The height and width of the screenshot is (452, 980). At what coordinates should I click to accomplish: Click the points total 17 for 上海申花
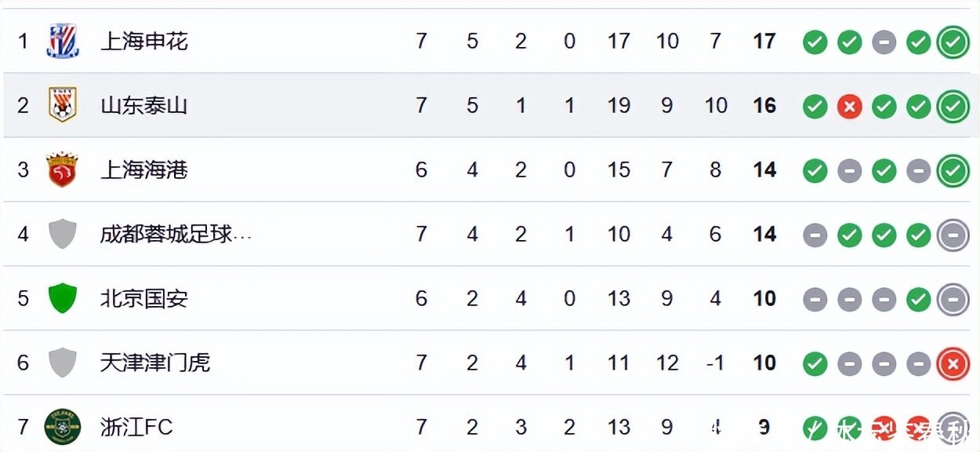point(764,41)
